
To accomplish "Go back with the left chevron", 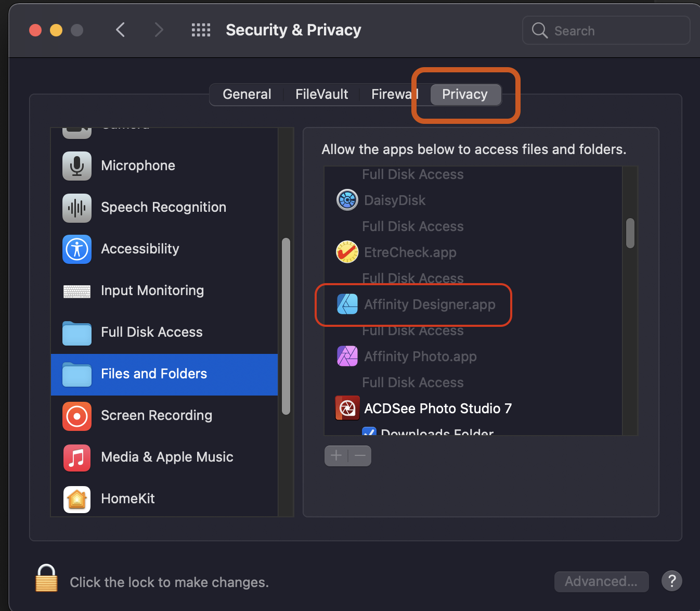I will click(120, 30).
